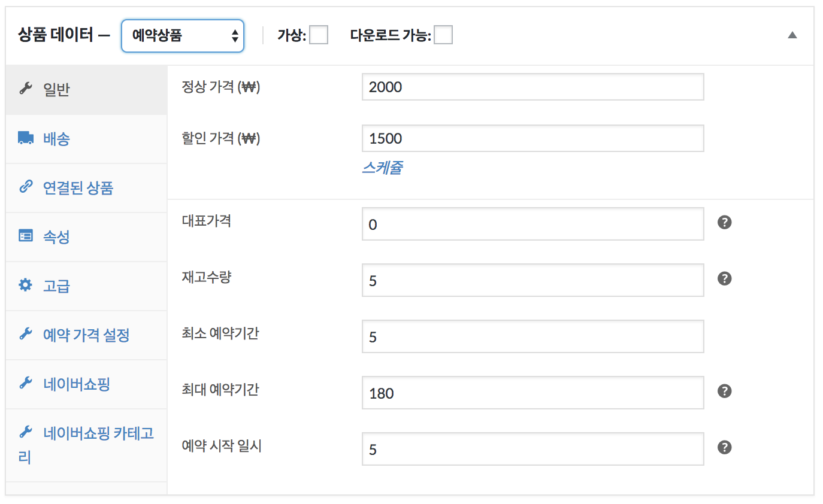Click the truck icon for 배송
Viewport: 823px width, 504px height.
click(x=25, y=138)
